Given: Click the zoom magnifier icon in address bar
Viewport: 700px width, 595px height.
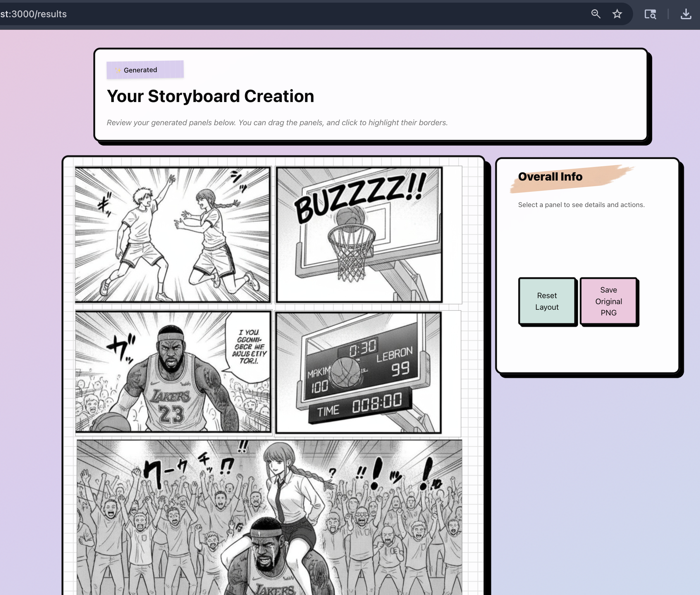Looking at the screenshot, I should (596, 14).
